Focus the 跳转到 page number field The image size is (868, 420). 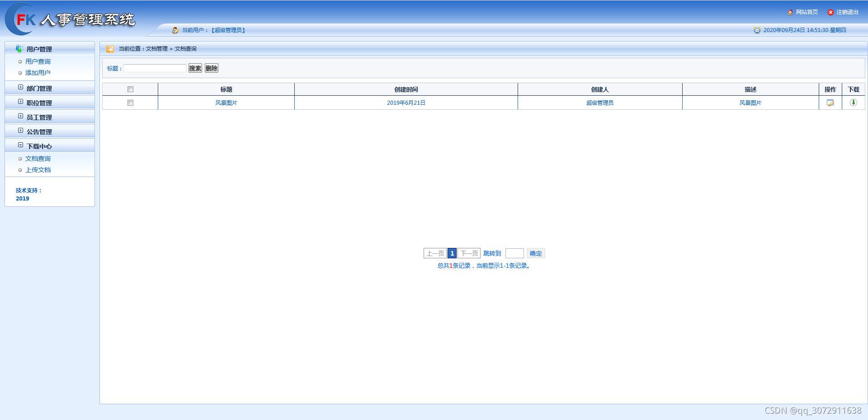(514, 253)
